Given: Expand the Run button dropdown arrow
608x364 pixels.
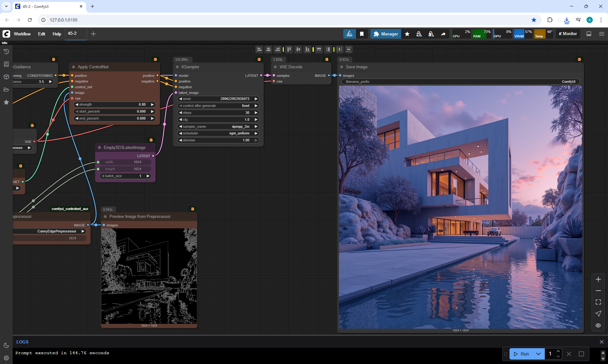Looking at the screenshot, I should [x=538, y=354].
